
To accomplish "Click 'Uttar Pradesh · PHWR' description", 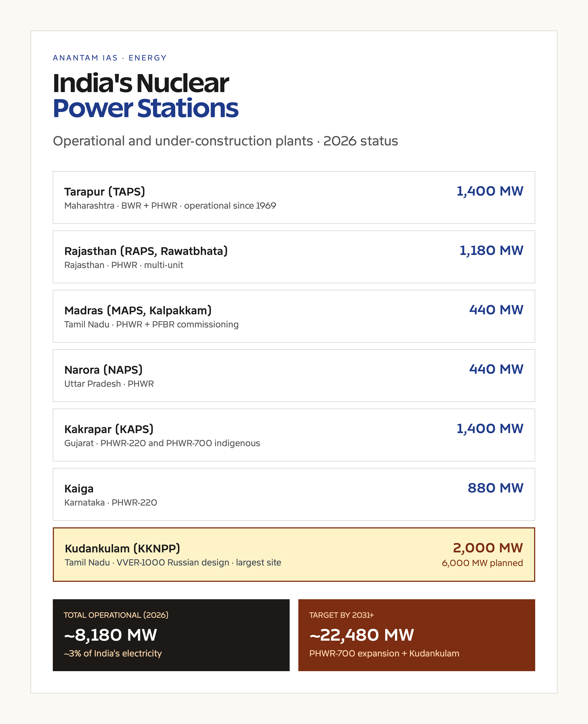I will (109, 384).
